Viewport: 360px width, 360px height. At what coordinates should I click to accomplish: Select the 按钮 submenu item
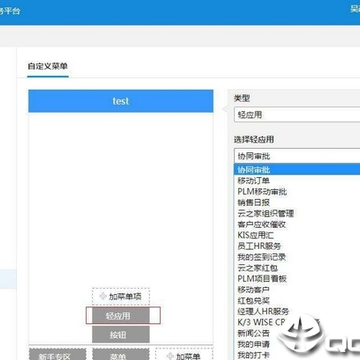click(x=121, y=335)
